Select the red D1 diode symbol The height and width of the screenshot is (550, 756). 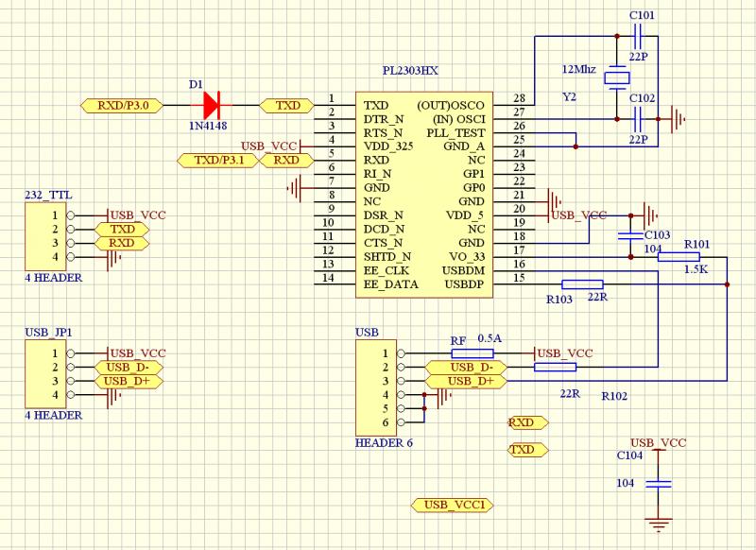click(211, 104)
